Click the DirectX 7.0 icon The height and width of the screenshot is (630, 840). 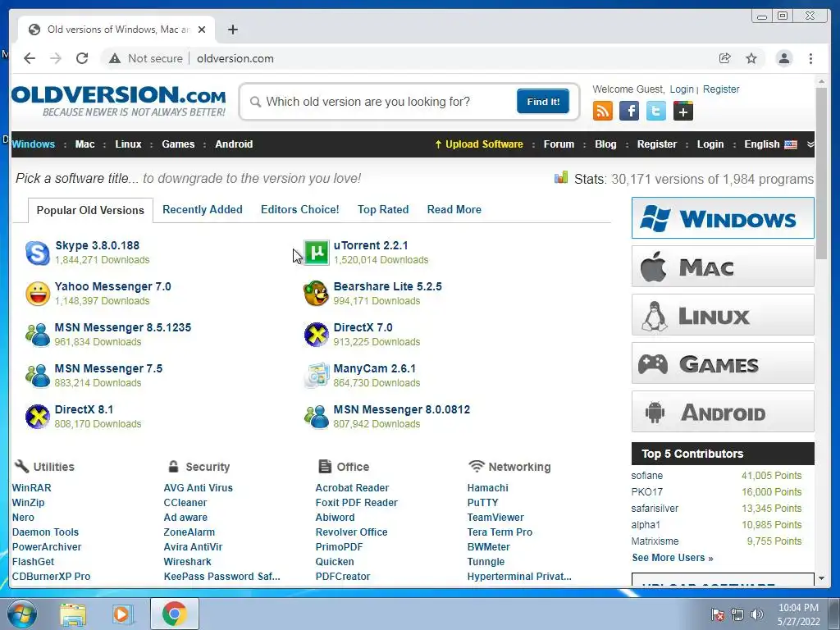[x=316, y=335]
